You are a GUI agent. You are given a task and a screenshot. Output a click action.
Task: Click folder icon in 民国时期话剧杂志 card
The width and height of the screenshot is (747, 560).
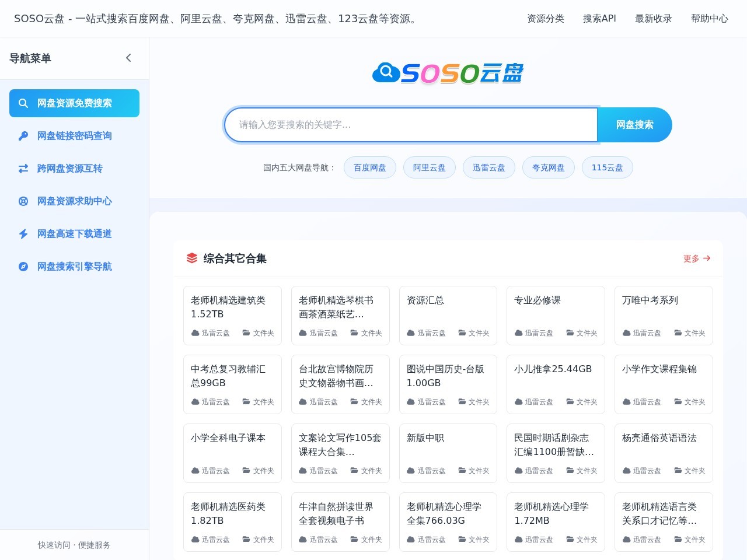click(x=570, y=471)
